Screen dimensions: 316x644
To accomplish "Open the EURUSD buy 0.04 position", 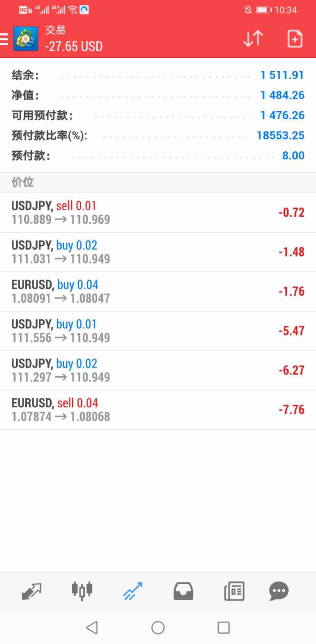I will 158,291.
